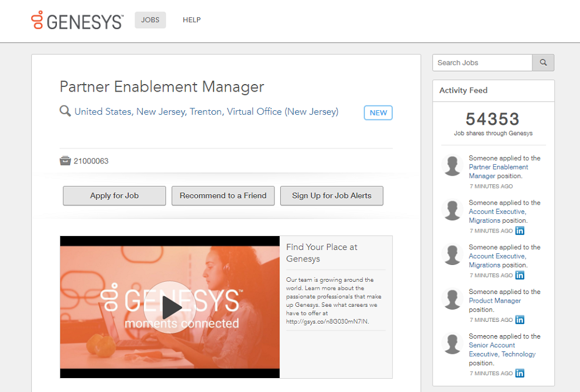Open the first Account Executive, Migrations link

coord(498,216)
